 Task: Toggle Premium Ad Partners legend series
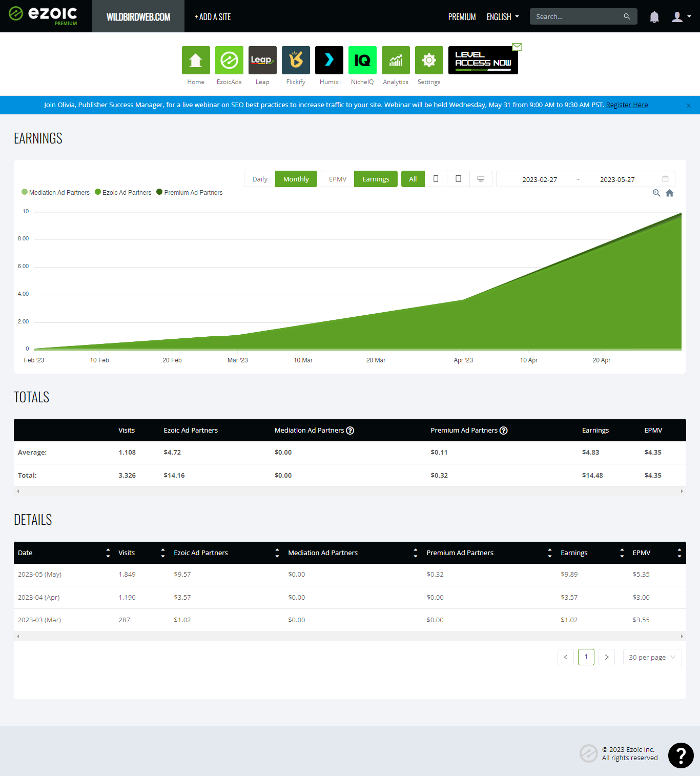coord(190,192)
